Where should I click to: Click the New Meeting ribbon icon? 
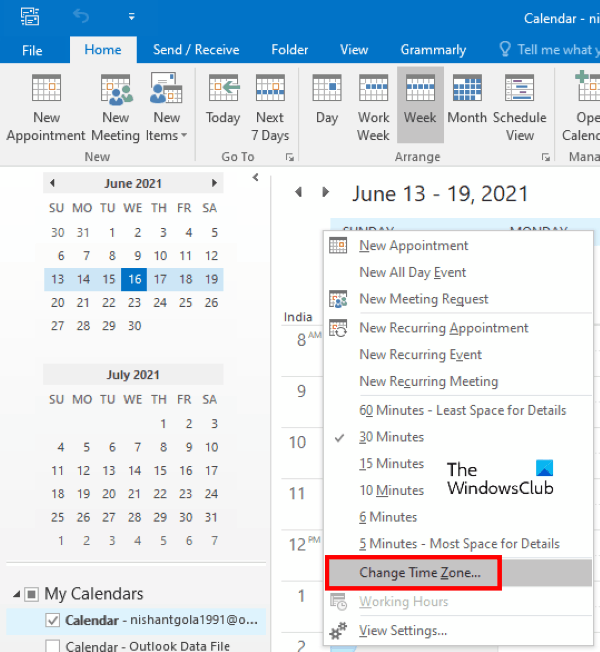116,108
